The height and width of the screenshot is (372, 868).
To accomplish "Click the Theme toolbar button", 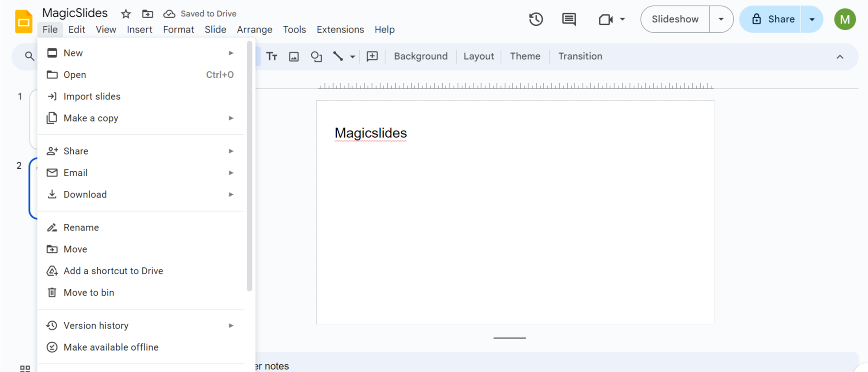I will (525, 57).
